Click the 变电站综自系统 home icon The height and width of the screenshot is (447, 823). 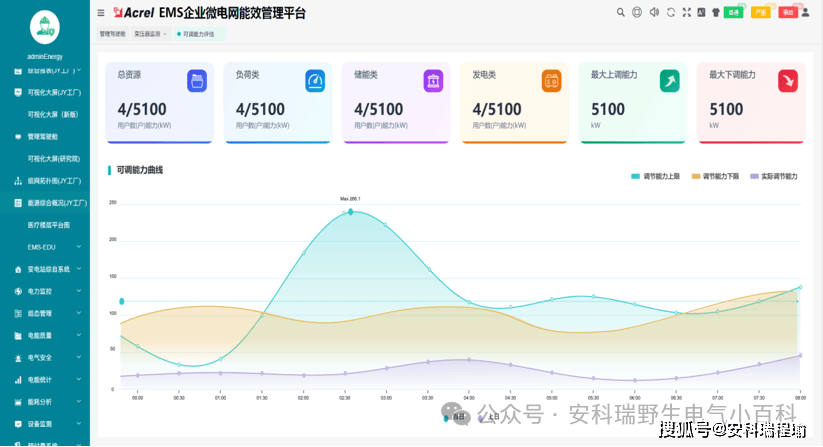coord(18,270)
